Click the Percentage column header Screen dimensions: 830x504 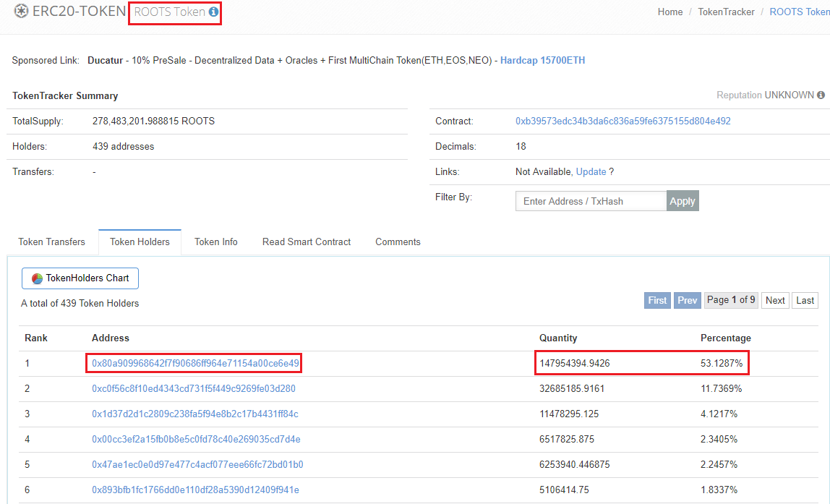coord(726,338)
